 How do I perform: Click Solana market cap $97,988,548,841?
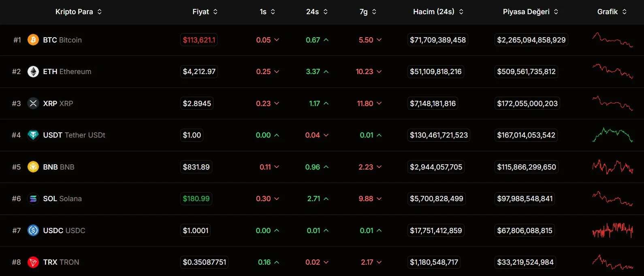tap(525, 199)
